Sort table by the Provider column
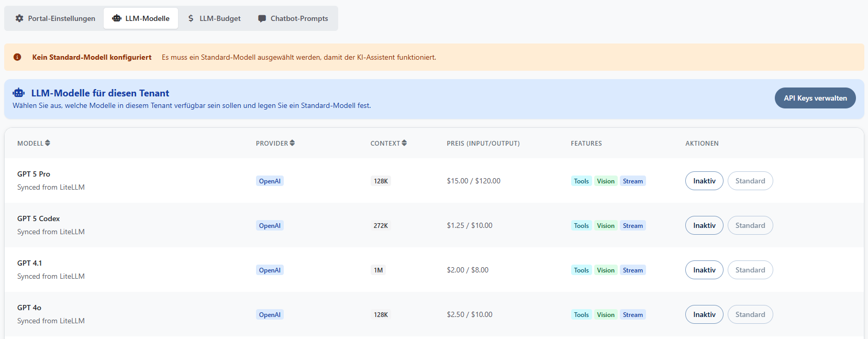Screen dimensions: 868x339 (275, 143)
